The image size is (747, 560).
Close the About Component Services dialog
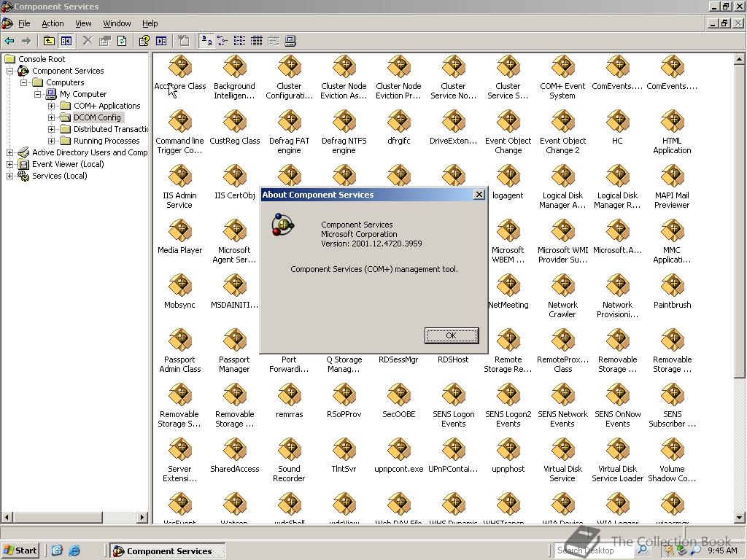(479, 194)
